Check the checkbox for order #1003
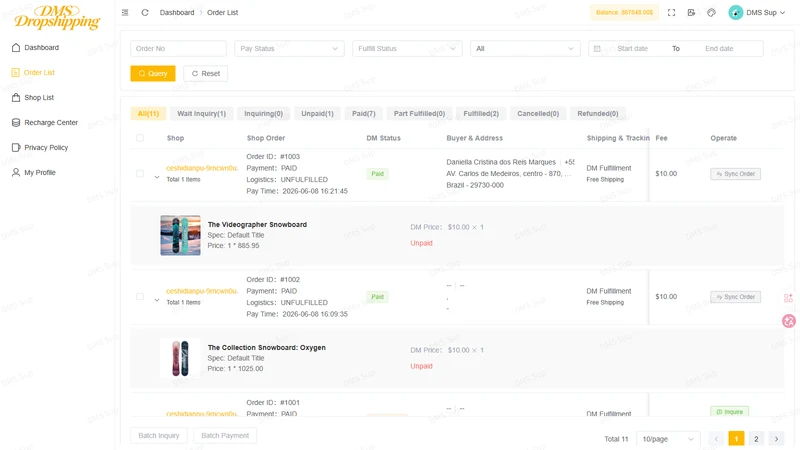Screen dimensions: 800x450 click(x=140, y=173)
